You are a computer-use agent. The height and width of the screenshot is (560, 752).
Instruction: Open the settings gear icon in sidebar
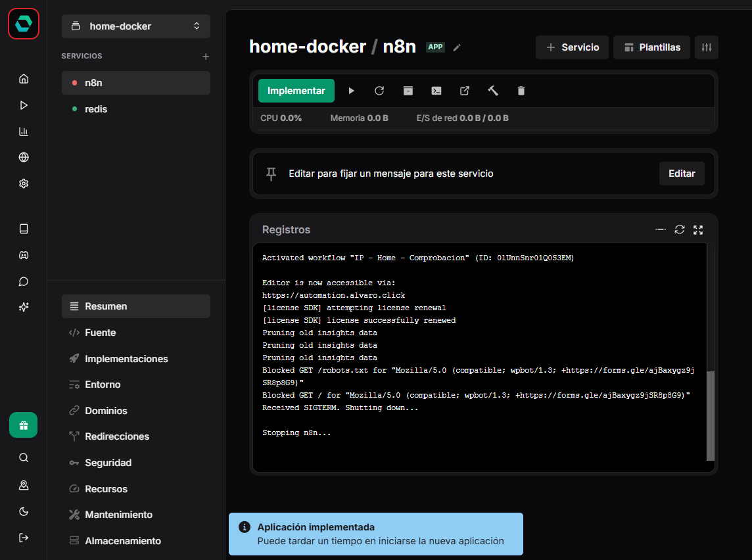pos(24,183)
